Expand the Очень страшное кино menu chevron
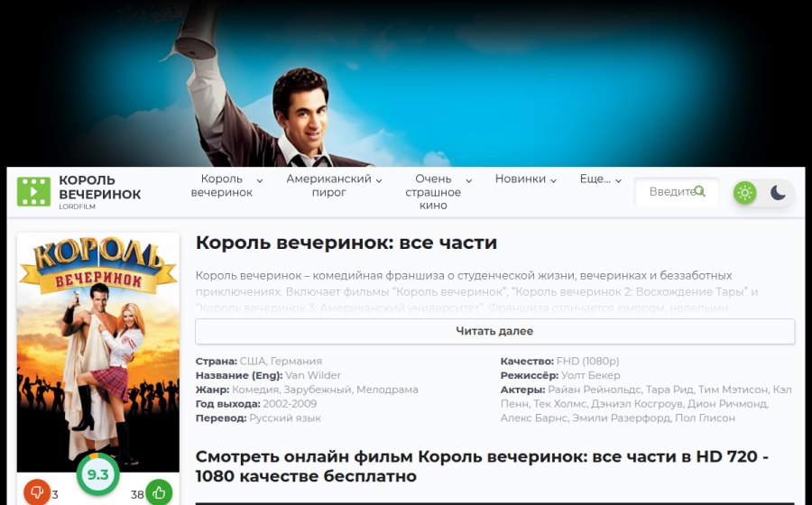This screenshot has width=812, height=505. pyautogui.click(x=468, y=180)
